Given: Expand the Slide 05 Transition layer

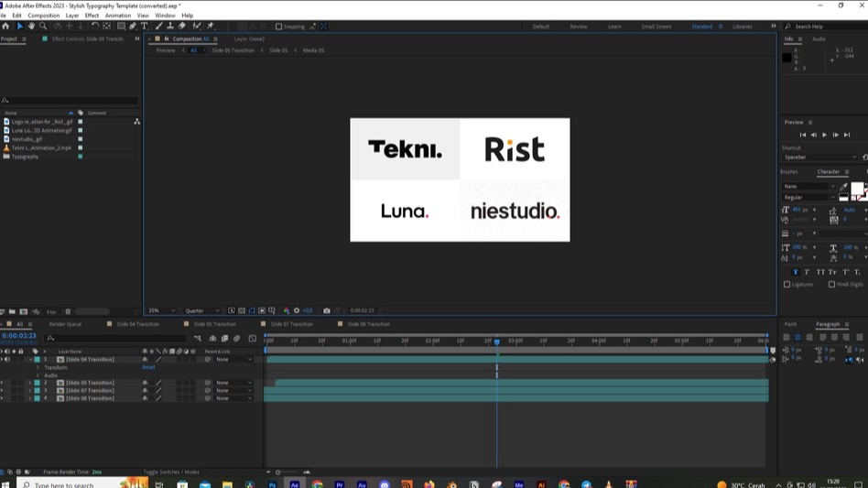Looking at the screenshot, I should click(x=30, y=383).
